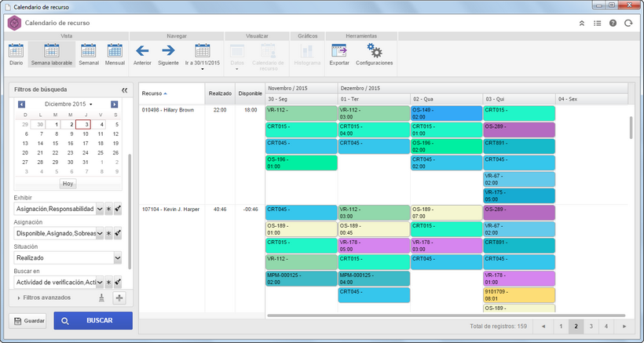
Task: Click the add filter plus button
Action: click(119, 298)
